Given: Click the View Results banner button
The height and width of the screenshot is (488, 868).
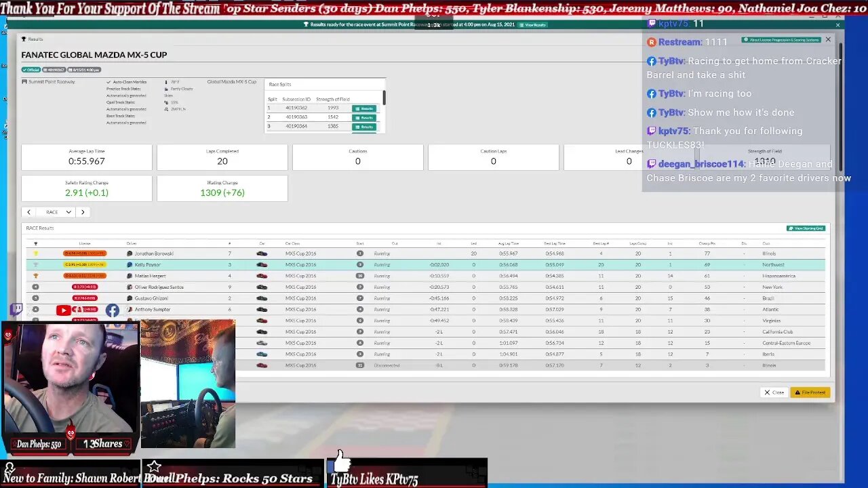Looking at the screenshot, I should click(532, 24).
